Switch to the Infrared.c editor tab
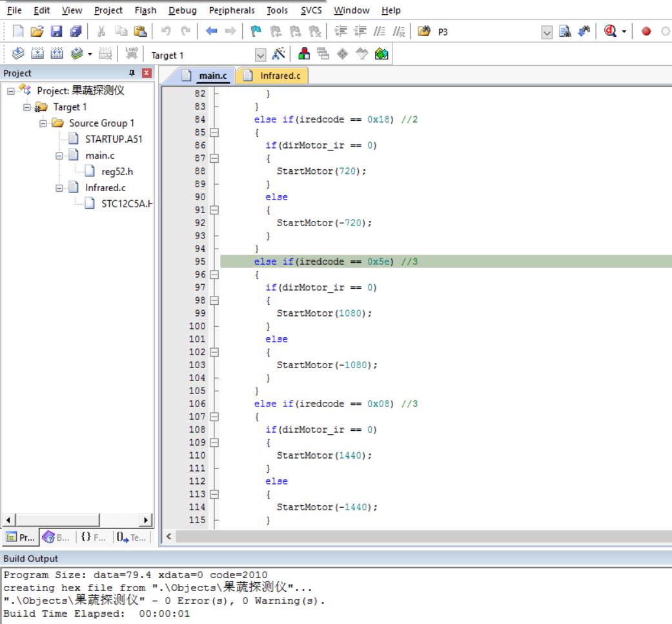The width and height of the screenshot is (672, 624). 272,76
